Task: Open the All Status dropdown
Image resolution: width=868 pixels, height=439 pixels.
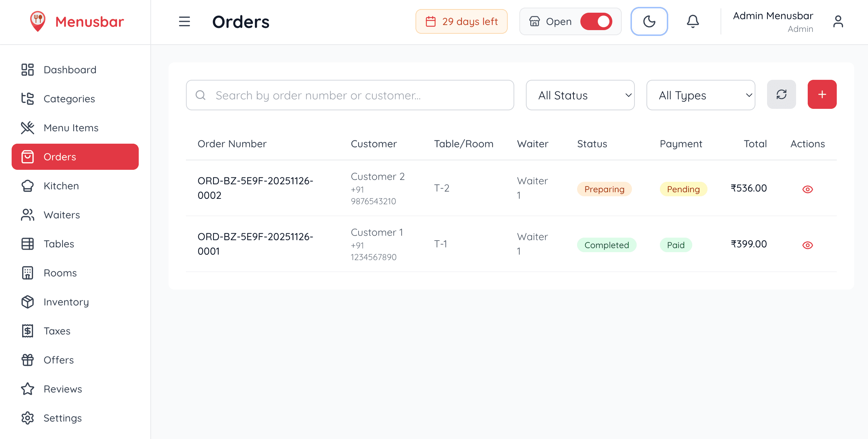Action: (x=580, y=95)
